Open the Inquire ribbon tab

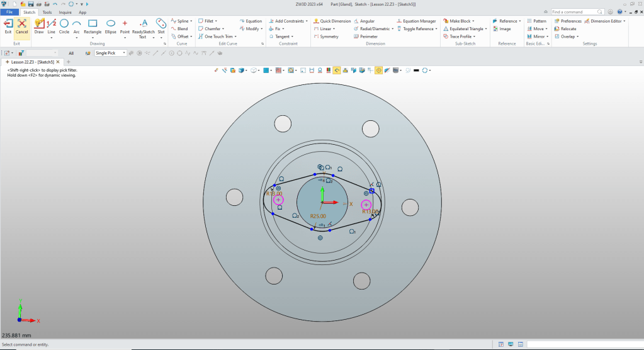click(65, 12)
